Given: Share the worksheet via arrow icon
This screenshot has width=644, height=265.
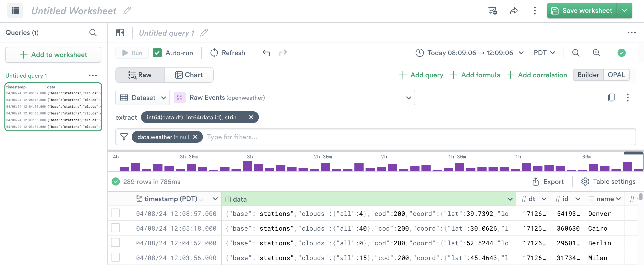Looking at the screenshot, I should tap(514, 11).
